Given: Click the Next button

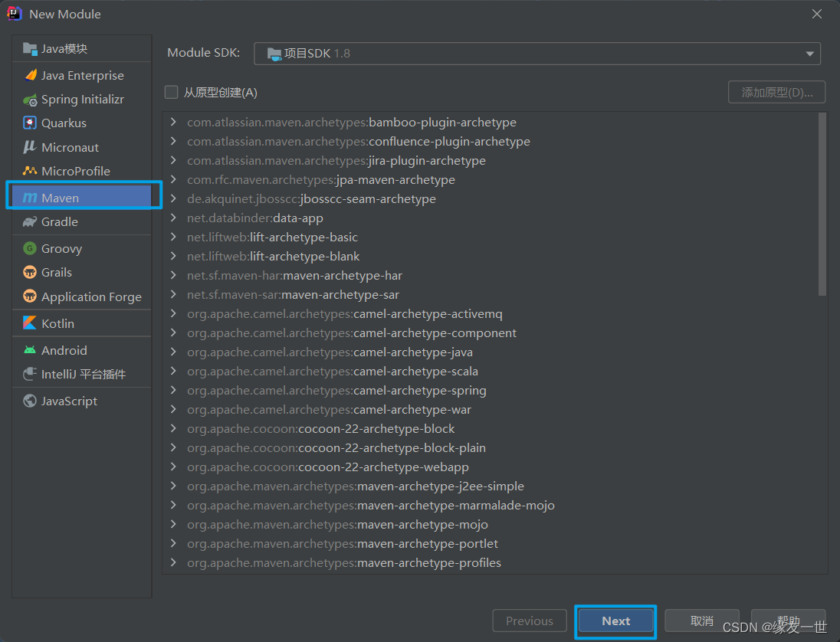Looking at the screenshot, I should [x=615, y=621].
